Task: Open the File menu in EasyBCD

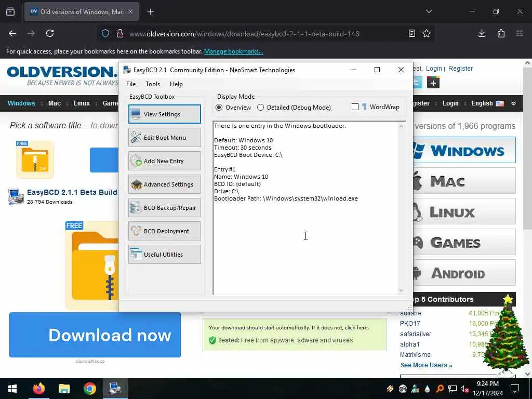Action: pyautogui.click(x=131, y=84)
